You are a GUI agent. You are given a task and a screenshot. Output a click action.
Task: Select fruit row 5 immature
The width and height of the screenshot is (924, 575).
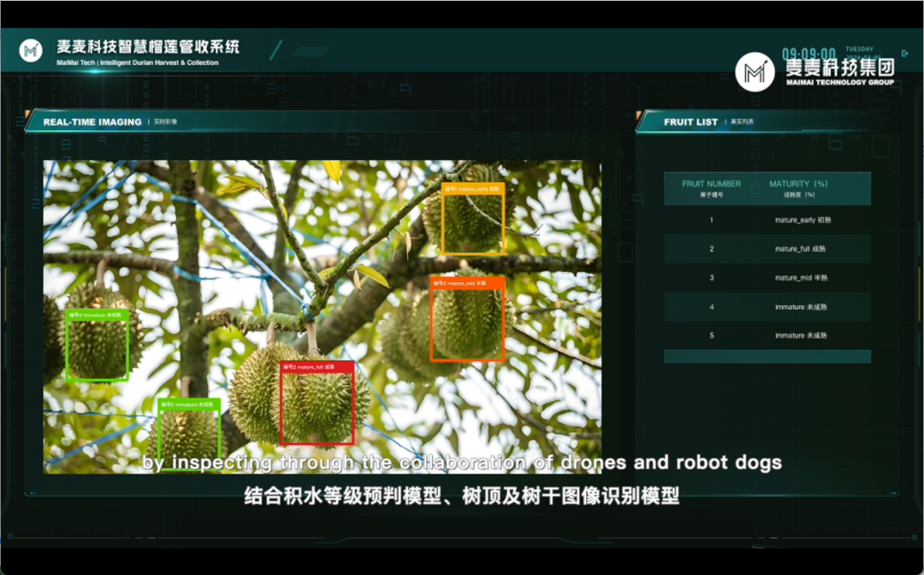[x=767, y=335]
